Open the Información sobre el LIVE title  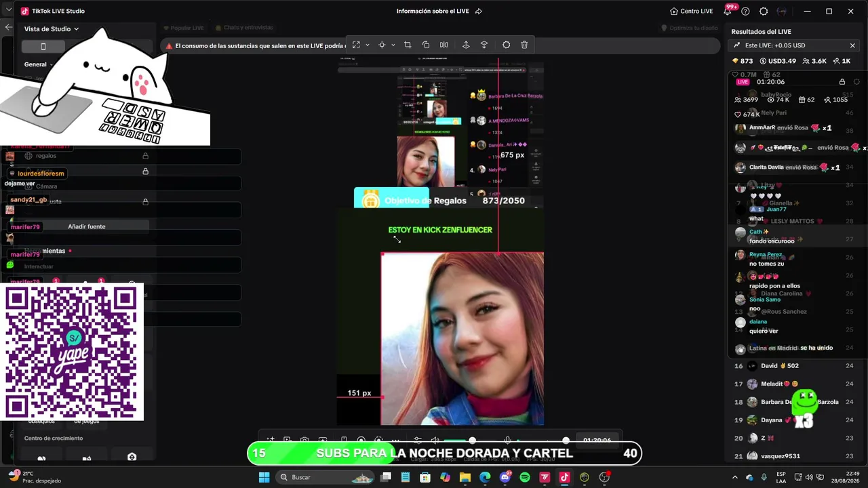click(x=433, y=12)
